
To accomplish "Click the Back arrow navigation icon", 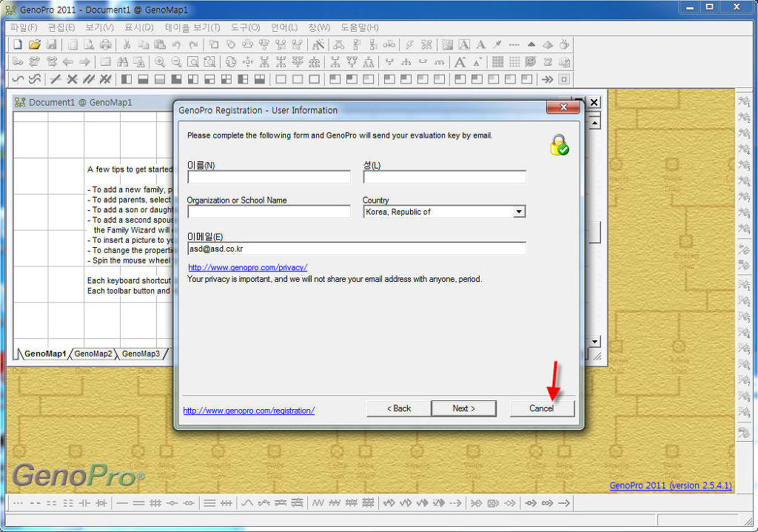I will pos(68,62).
